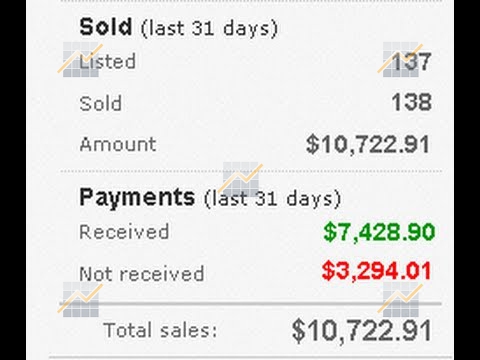
Task: Click the sold count 138
Action: (411, 102)
